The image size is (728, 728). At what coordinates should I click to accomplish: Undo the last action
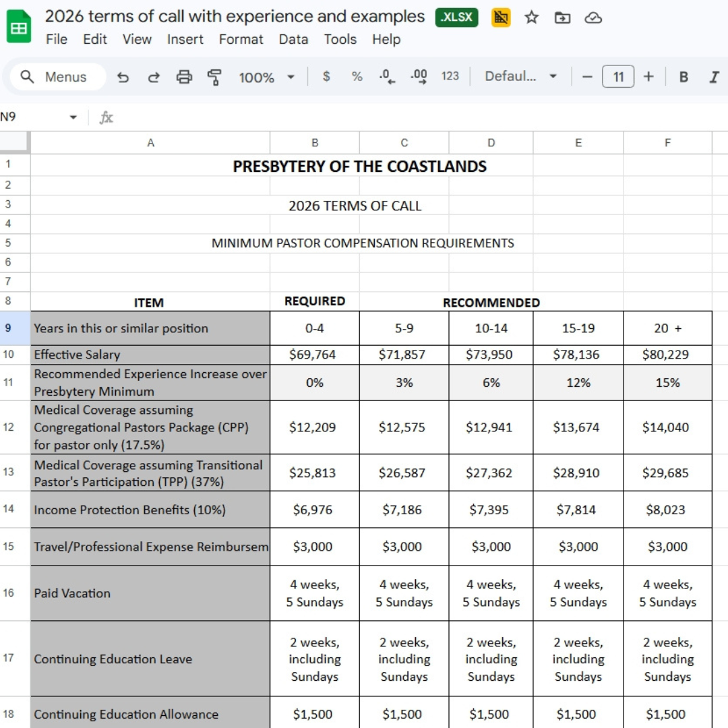click(x=123, y=77)
